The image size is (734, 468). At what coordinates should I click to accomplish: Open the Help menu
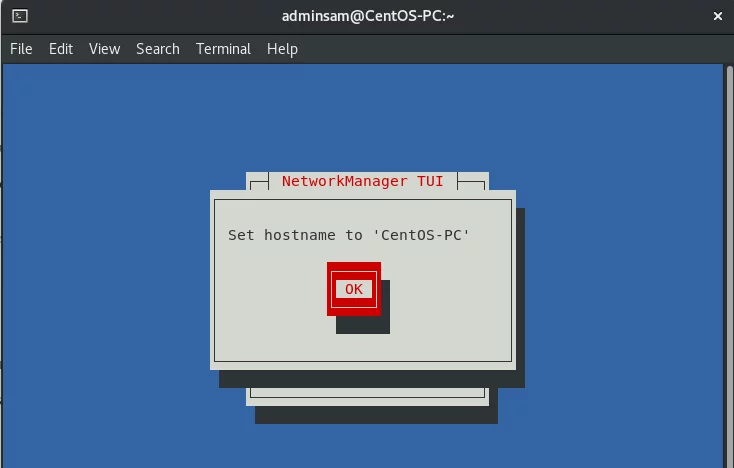[x=282, y=49]
